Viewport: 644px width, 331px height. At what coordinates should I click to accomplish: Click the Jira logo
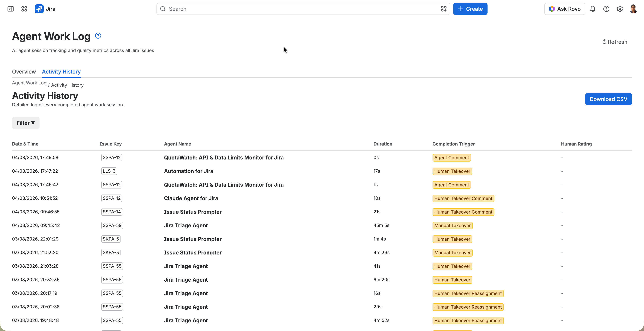[45, 9]
